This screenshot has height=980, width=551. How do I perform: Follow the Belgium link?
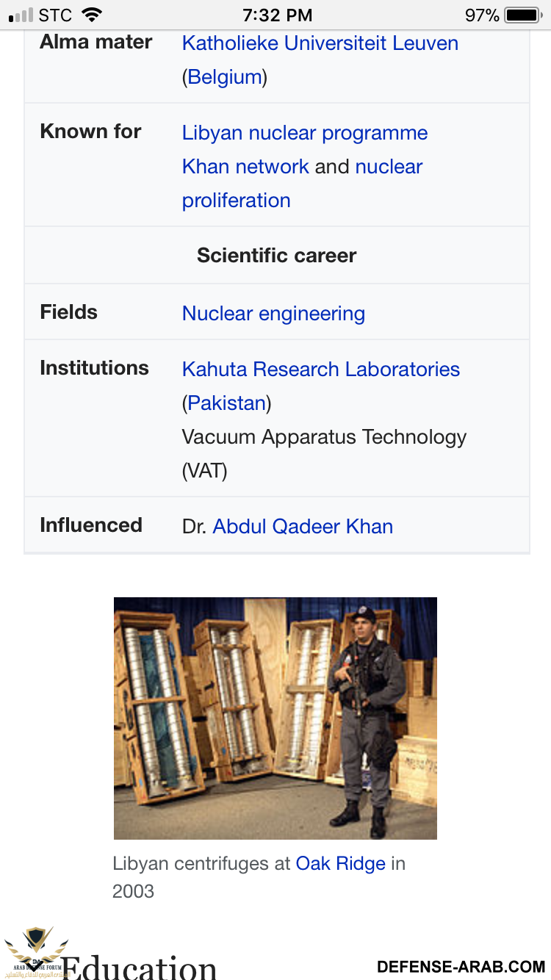coord(225,76)
